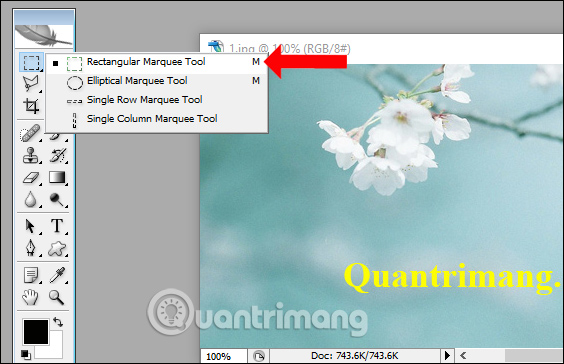Image resolution: width=564 pixels, height=364 pixels.
Task: Select the Type tool
Action: (x=58, y=226)
